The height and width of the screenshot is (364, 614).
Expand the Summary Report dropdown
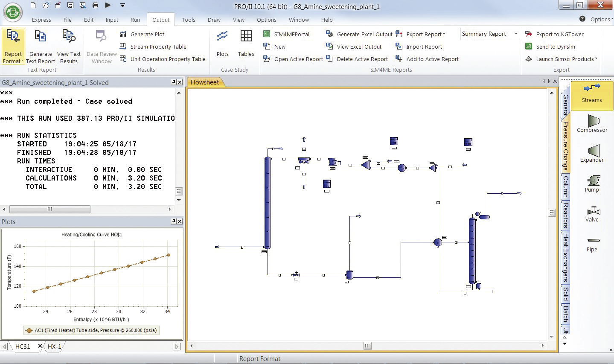pos(516,34)
